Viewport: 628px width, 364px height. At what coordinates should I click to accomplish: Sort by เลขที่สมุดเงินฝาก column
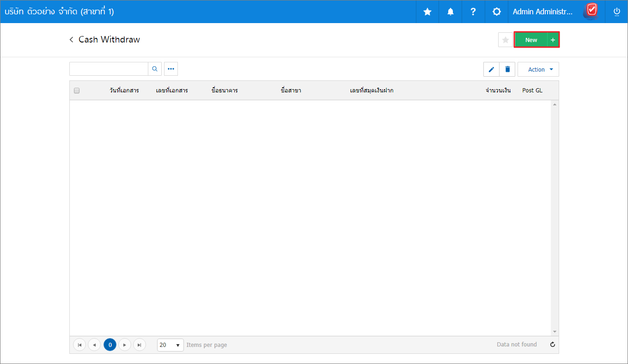pyautogui.click(x=372, y=91)
